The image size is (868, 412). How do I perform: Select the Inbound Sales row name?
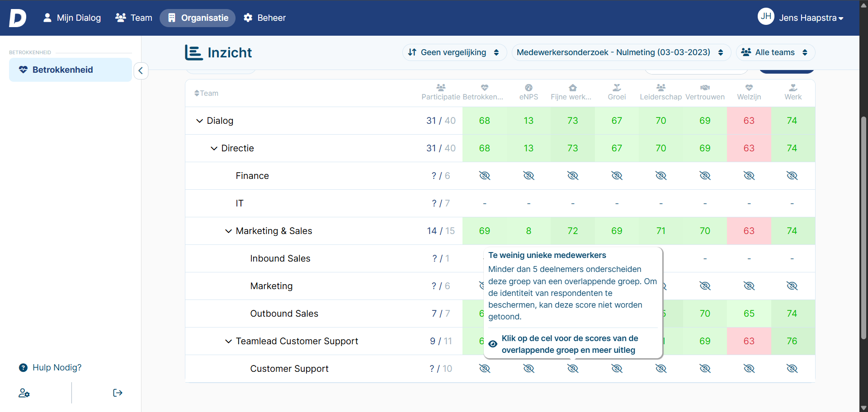280,258
